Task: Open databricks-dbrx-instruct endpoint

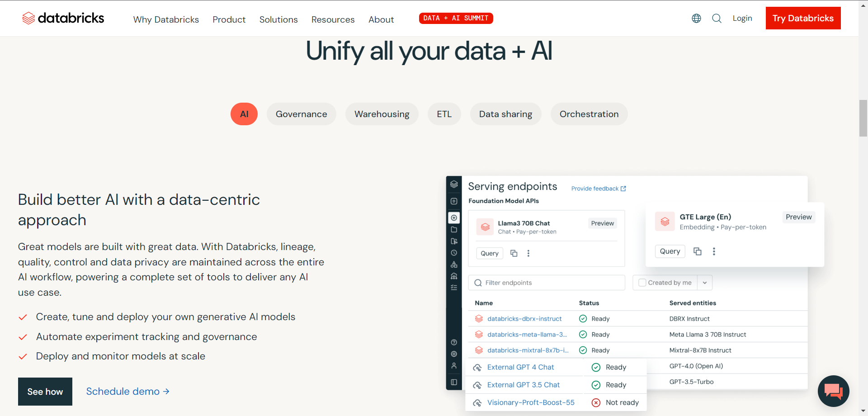Action: point(524,319)
